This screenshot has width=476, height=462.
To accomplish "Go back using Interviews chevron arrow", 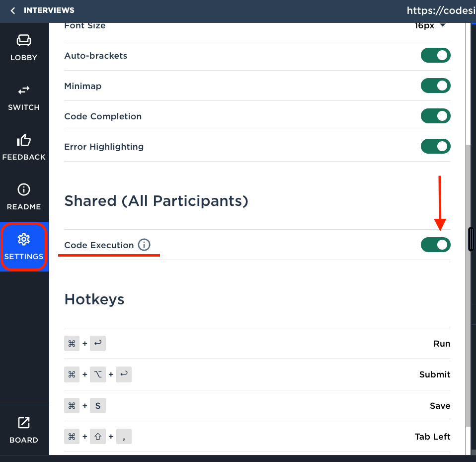I will pos(13,10).
